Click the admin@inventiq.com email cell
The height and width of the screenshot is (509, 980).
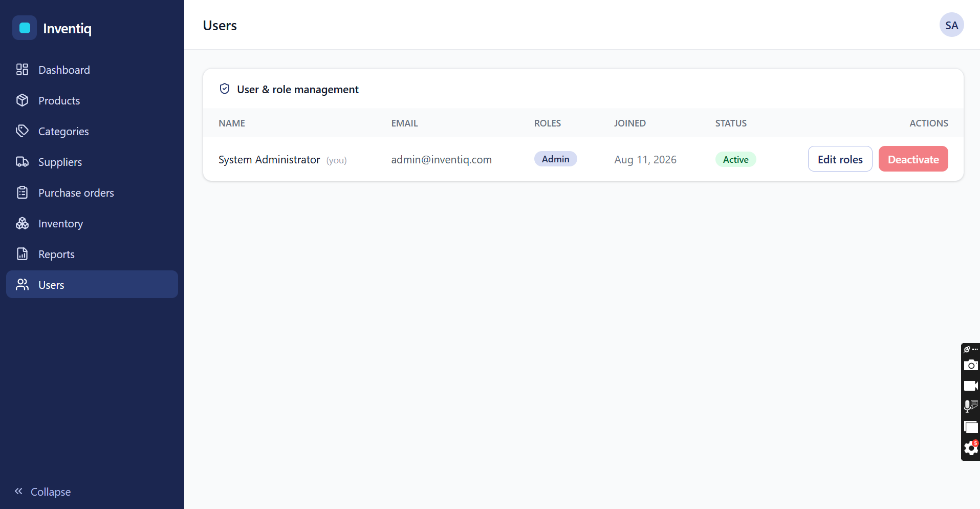tap(441, 160)
